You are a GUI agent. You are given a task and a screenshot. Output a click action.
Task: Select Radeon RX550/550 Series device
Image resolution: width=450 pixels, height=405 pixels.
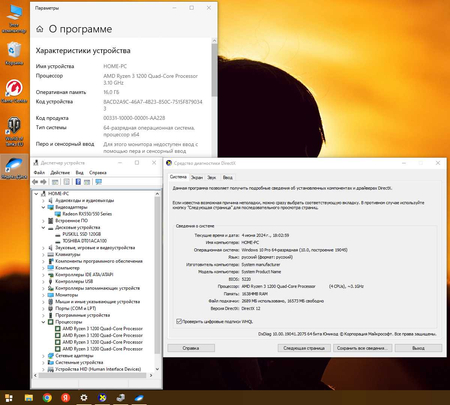[x=87, y=214]
